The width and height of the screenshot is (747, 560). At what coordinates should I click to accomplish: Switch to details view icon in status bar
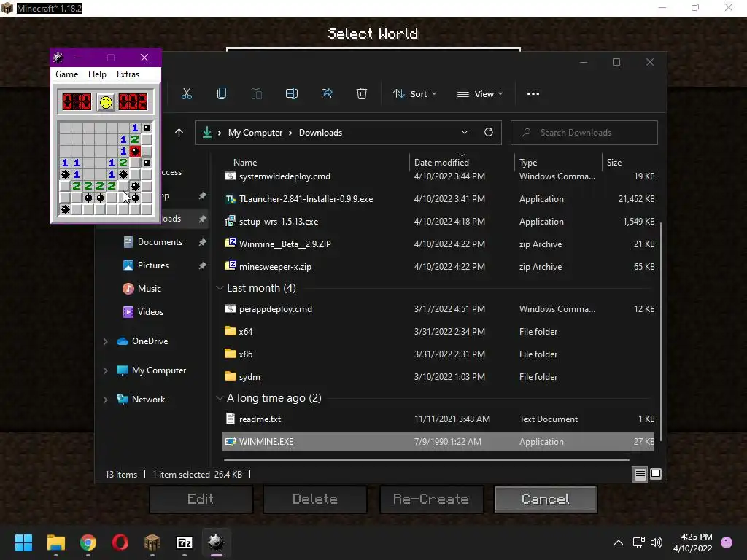640,474
